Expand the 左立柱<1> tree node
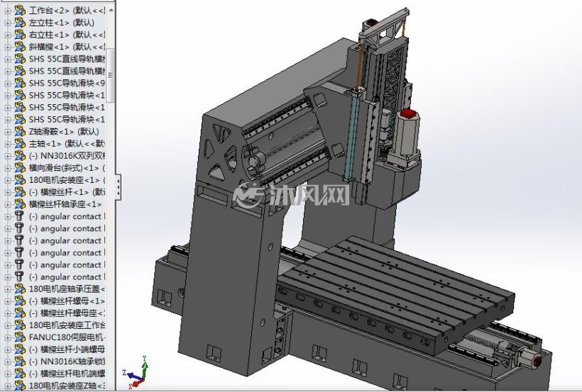Image resolution: width=582 pixels, height=392 pixels. pyautogui.click(x=7, y=23)
